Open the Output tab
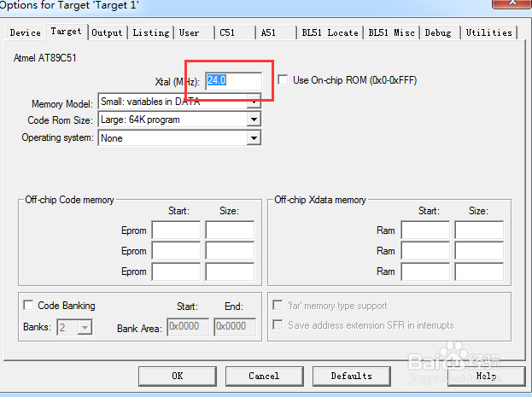Screen dimensions: 532x397 pos(108,33)
